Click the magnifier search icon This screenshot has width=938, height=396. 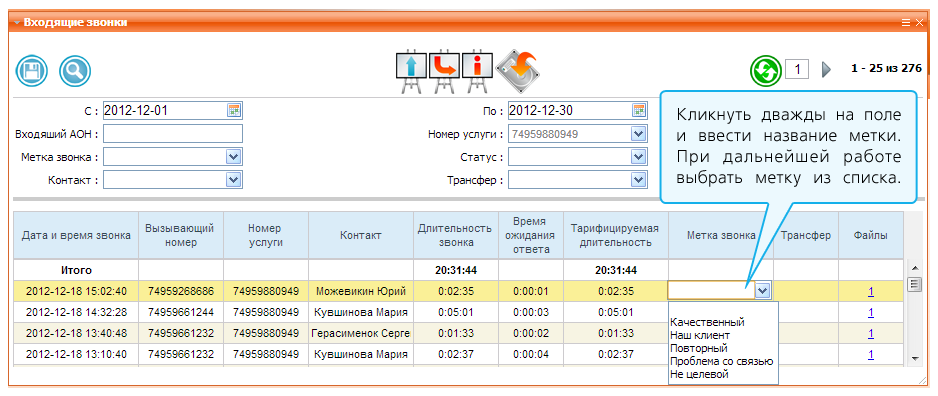(75, 71)
